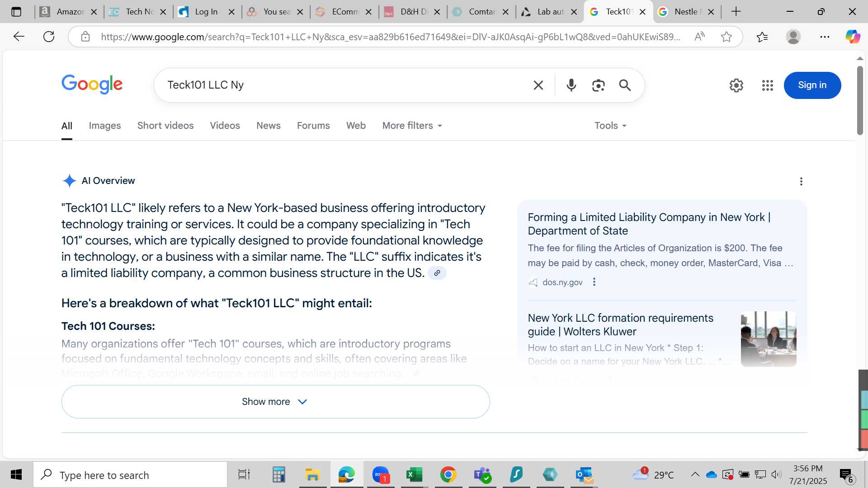Open Calculator from the taskbar
The image size is (868, 488).
click(x=278, y=474)
